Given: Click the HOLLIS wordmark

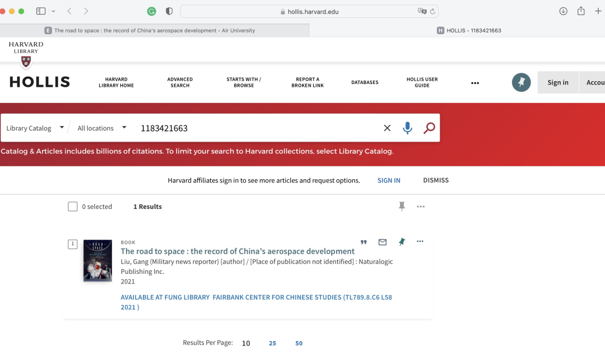Looking at the screenshot, I should (40, 82).
